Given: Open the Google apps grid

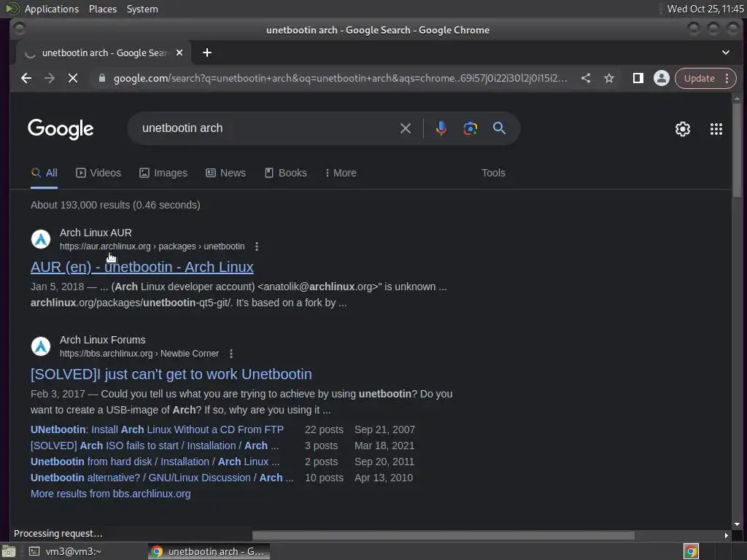Looking at the screenshot, I should tap(716, 128).
